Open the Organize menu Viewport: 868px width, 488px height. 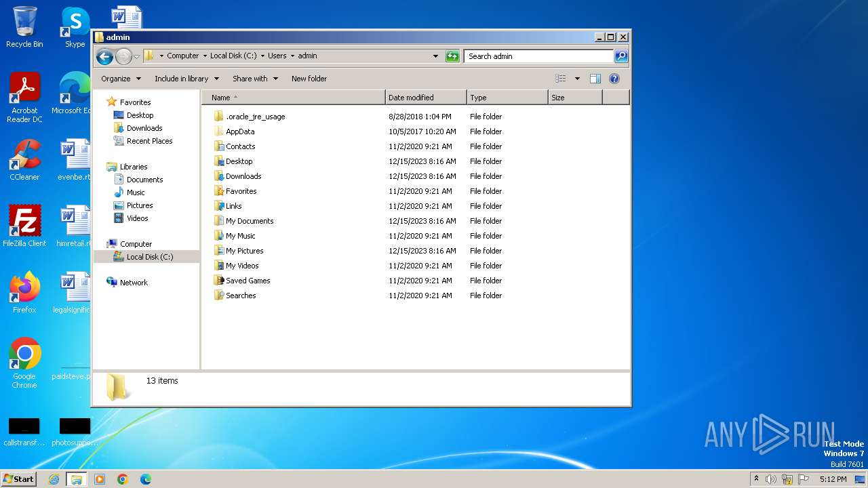pos(121,79)
